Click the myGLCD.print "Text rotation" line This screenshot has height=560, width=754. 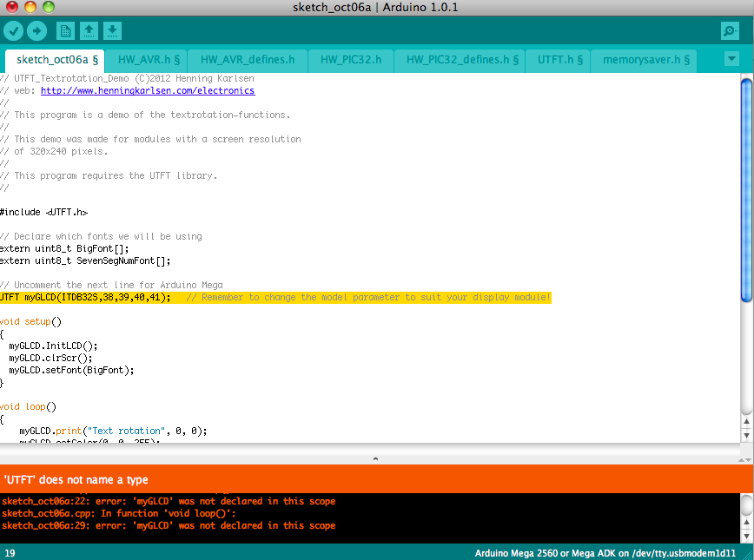(113, 431)
